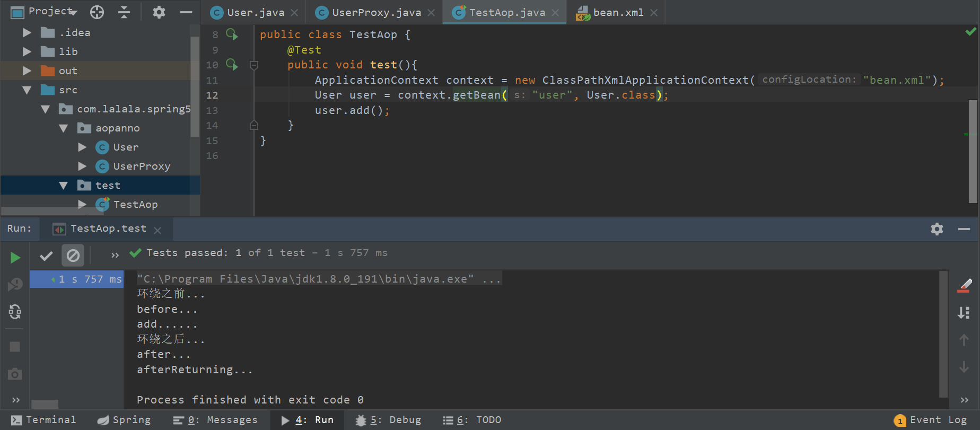
Task: Toggle auto-test rerun icon
Action: [x=15, y=312]
